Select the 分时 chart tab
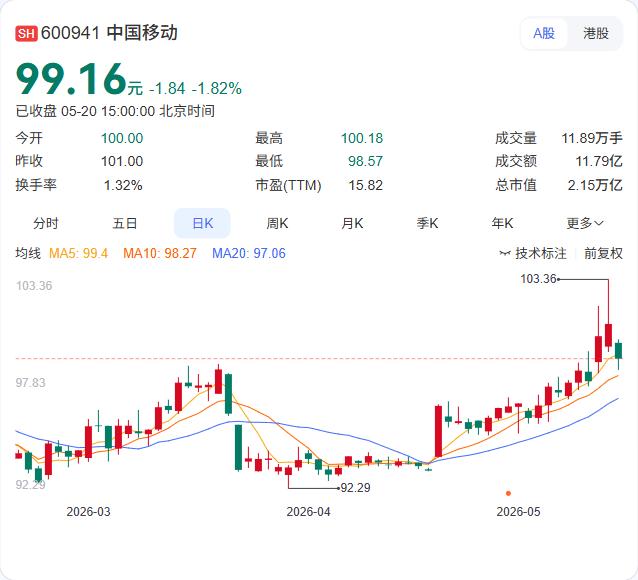The height and width of the screenshot is (580, 638). (x=46, y=223)
